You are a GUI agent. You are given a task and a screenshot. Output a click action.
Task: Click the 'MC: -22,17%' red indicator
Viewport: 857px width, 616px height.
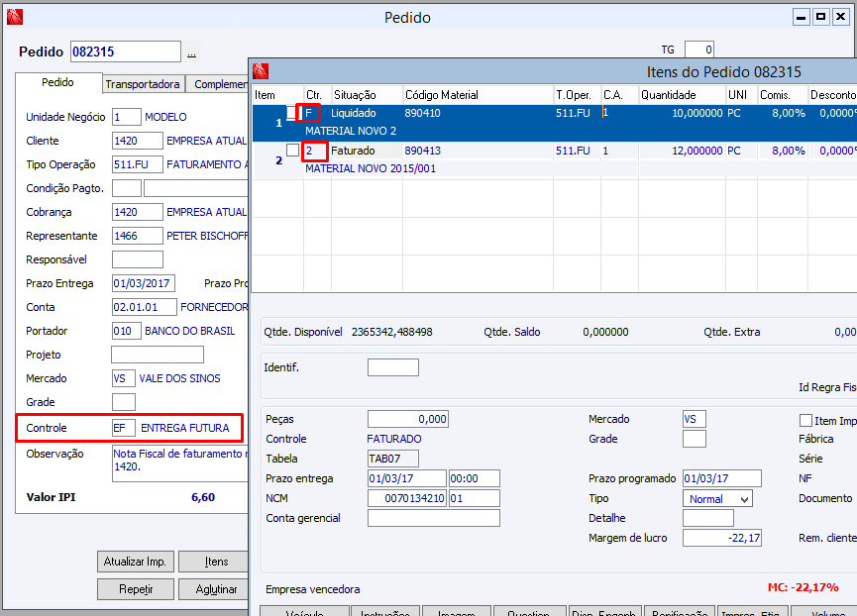point(803,587)
